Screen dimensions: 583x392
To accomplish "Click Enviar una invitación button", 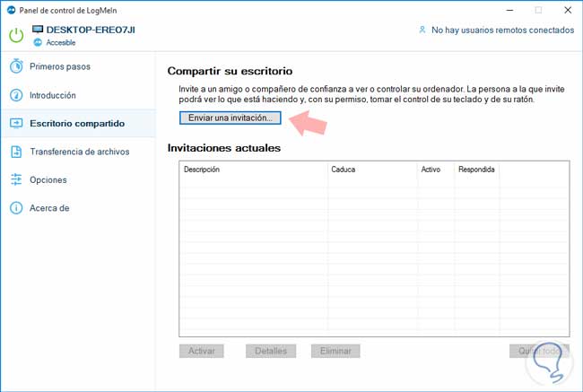I will coord(231,118).
